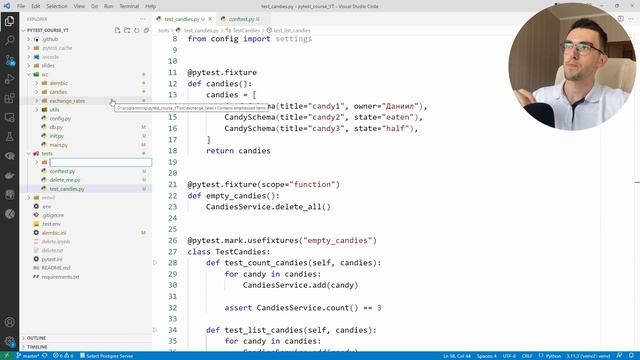This screenshot has width=640, height=360.
Task: Open the Extensions view
Action: [9, 98]
